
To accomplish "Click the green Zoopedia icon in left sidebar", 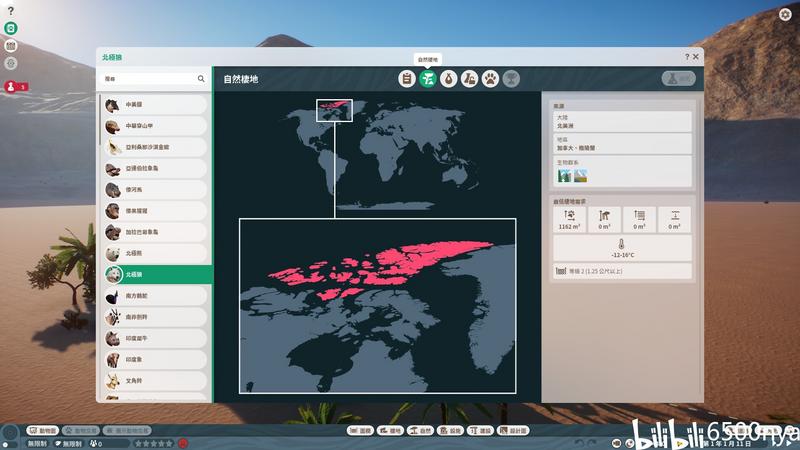I will 11,29.
